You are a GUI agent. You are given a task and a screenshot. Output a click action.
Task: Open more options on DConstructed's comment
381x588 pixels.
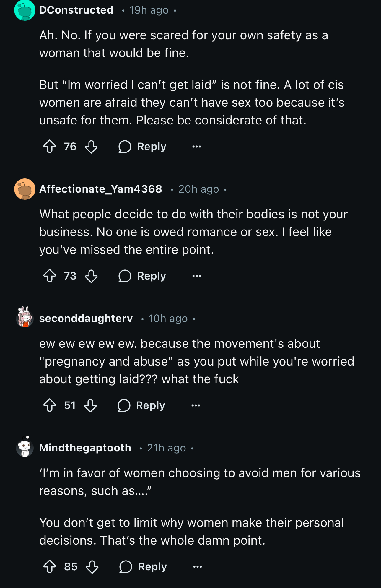[x=197, y=147]
